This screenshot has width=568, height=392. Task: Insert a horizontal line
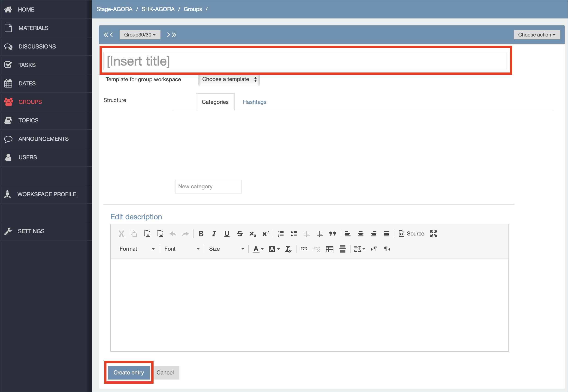tap(342, 249)
